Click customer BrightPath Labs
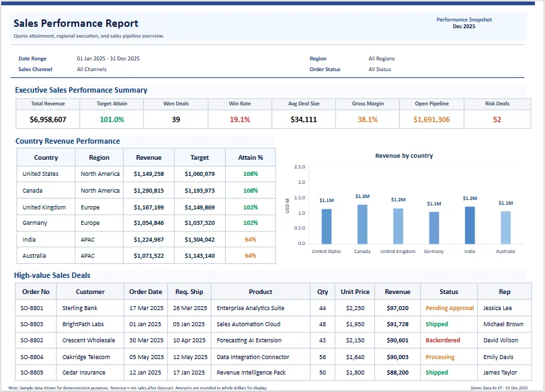 pos(83,324)
